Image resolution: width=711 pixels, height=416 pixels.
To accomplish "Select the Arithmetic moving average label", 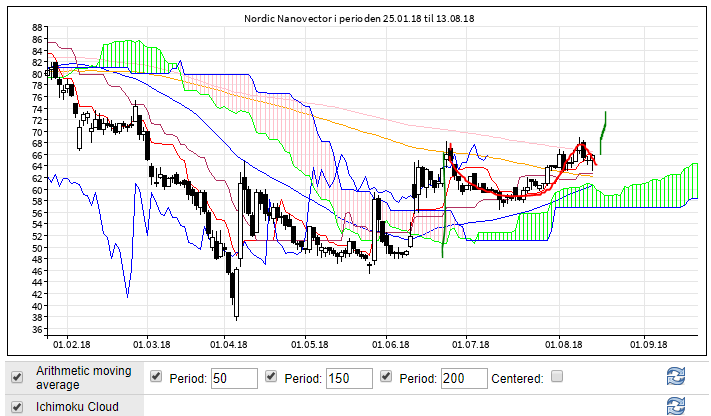I will pos(84,377).
